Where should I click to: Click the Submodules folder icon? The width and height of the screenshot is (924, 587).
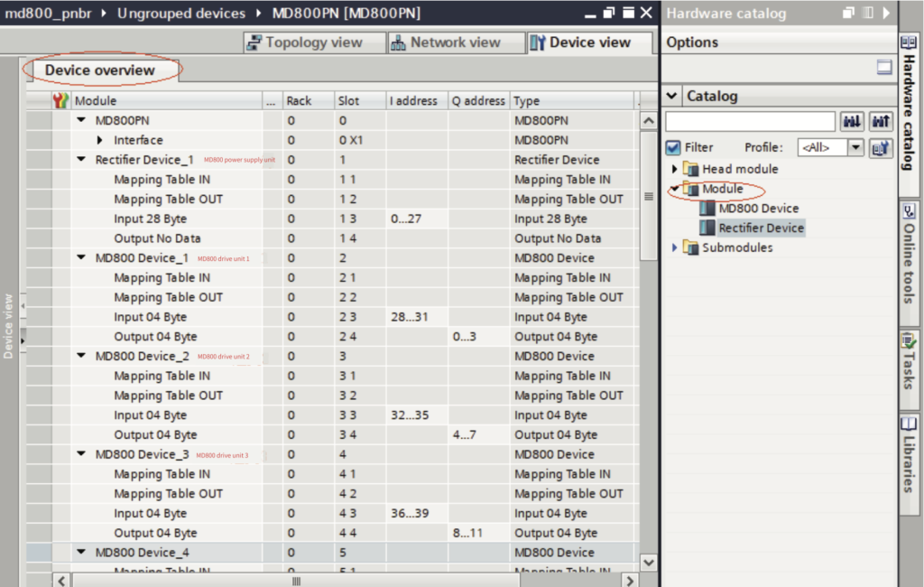point(691,247)
